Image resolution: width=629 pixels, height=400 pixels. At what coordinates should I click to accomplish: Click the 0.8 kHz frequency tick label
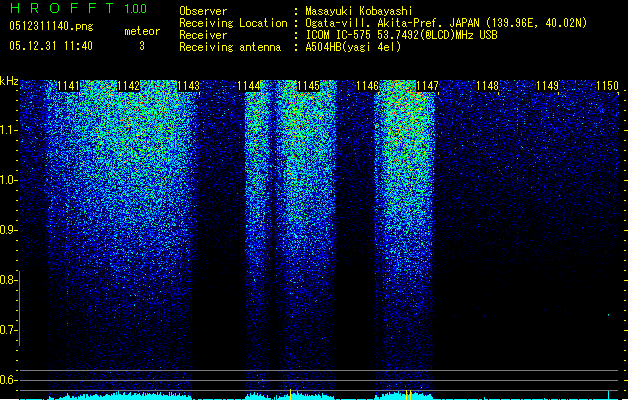8,280
